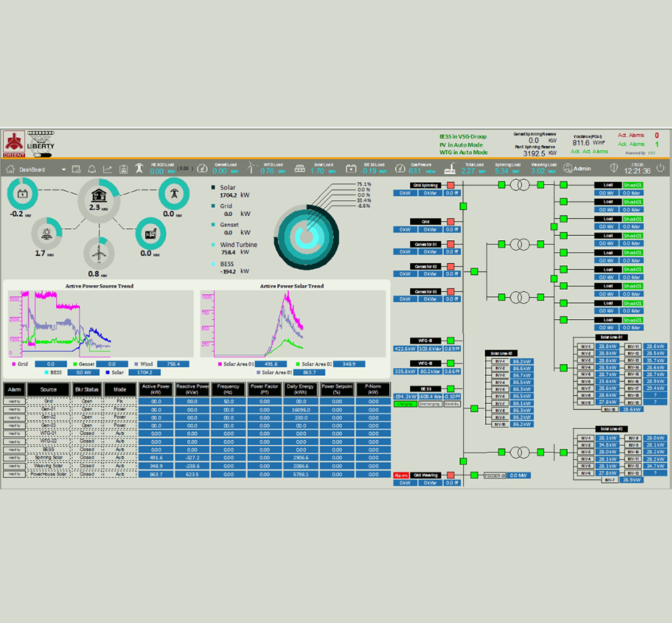Viewport: 672px width, 623px height.
Task: Open the Home dashboard icon
Action: tap(10, 169)
